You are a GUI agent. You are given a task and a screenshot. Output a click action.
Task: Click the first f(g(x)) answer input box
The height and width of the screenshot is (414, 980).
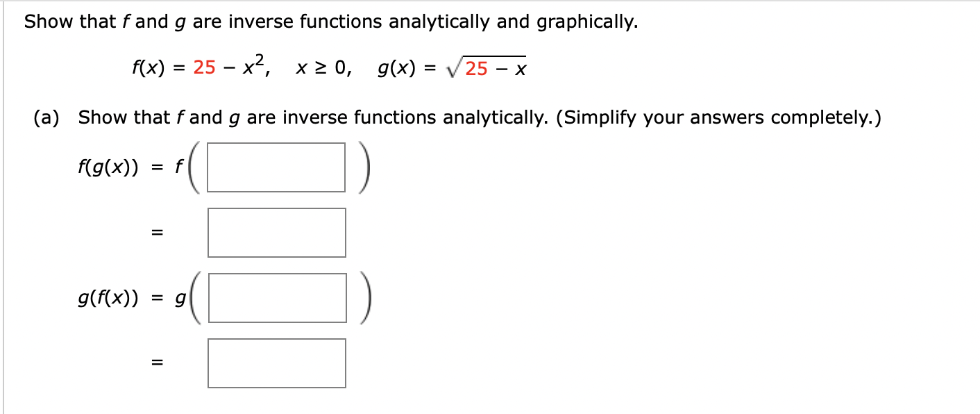click(276, 166)
